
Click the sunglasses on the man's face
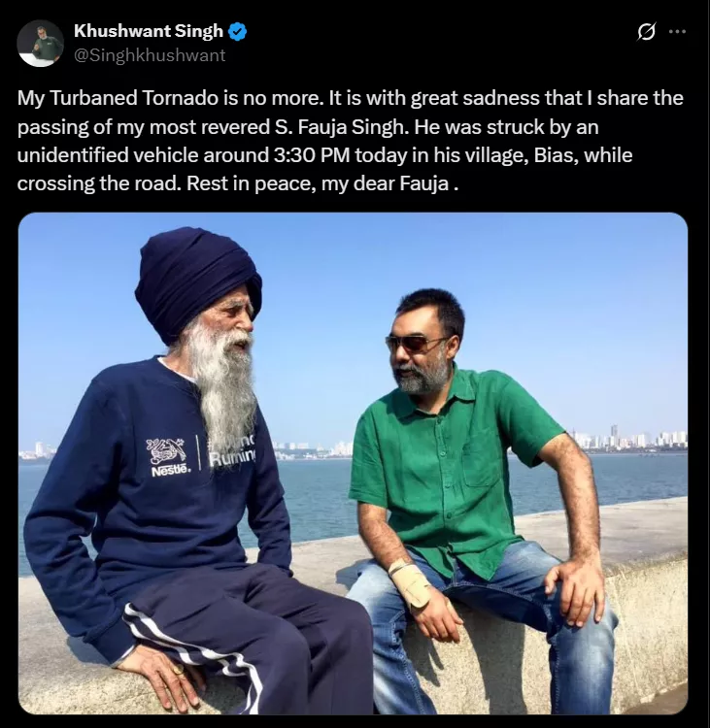[x=414, y=344]
